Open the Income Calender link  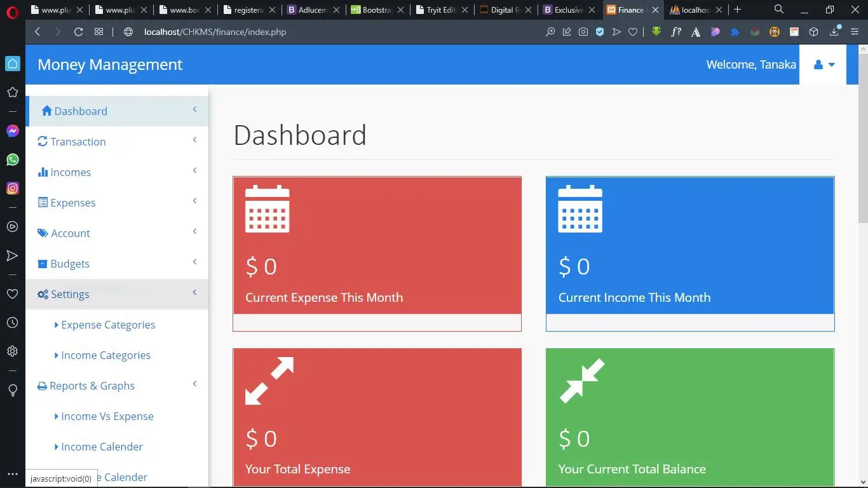pos(102,447)
